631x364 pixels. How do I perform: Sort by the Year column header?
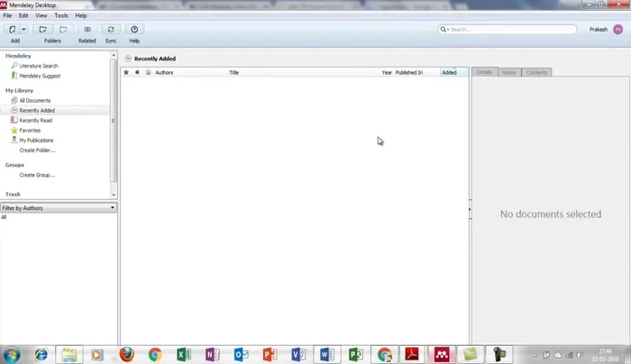click(387, 73)
